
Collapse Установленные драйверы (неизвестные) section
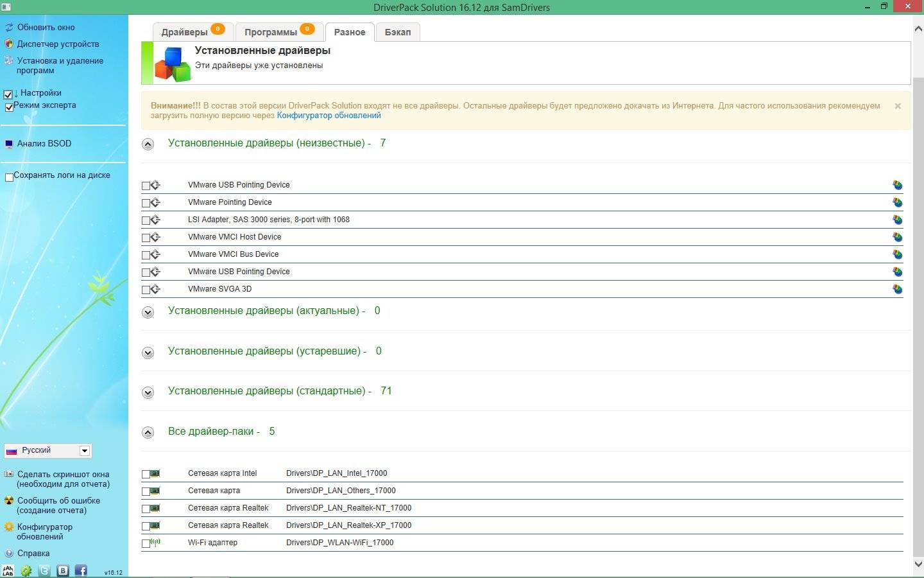click(148, 144)
